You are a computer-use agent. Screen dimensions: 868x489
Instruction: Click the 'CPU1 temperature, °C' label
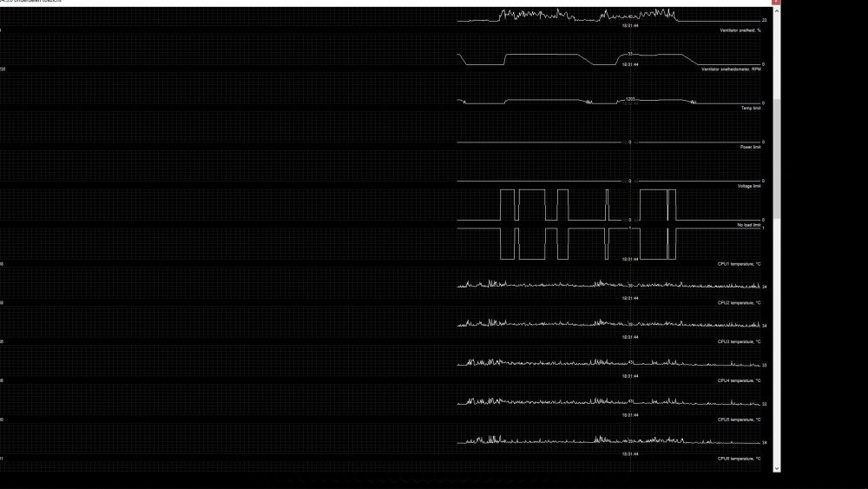(x=739, y=264)
